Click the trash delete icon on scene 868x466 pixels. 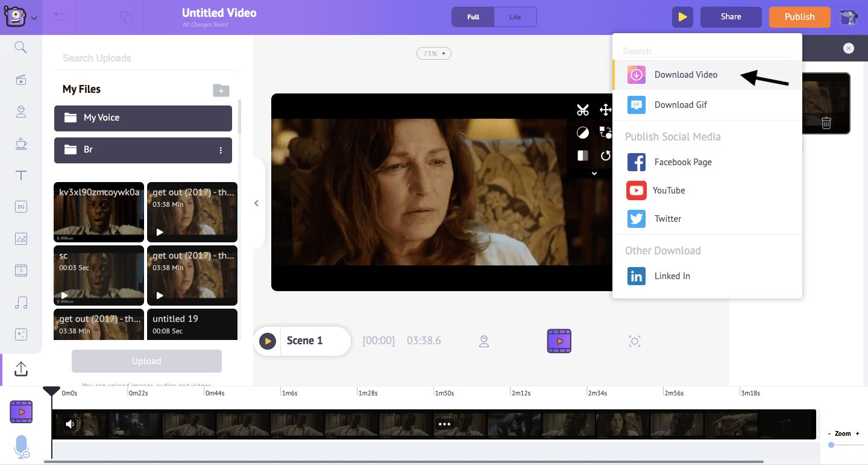[x=826, y=123]
